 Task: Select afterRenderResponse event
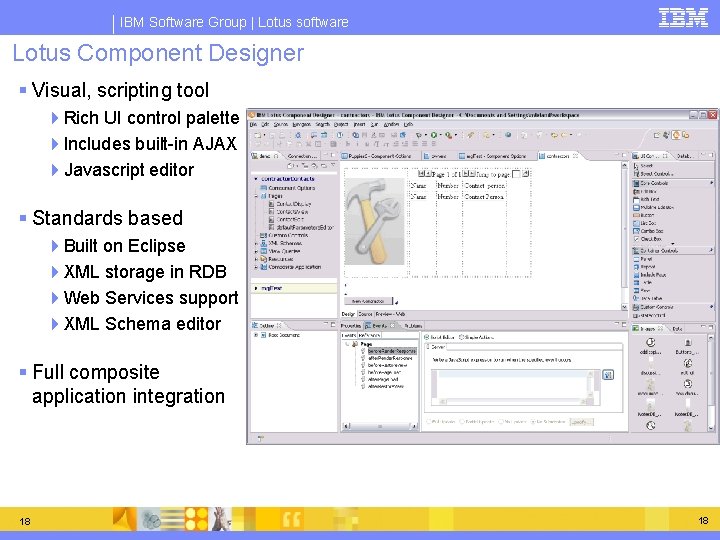click(390, 358)
